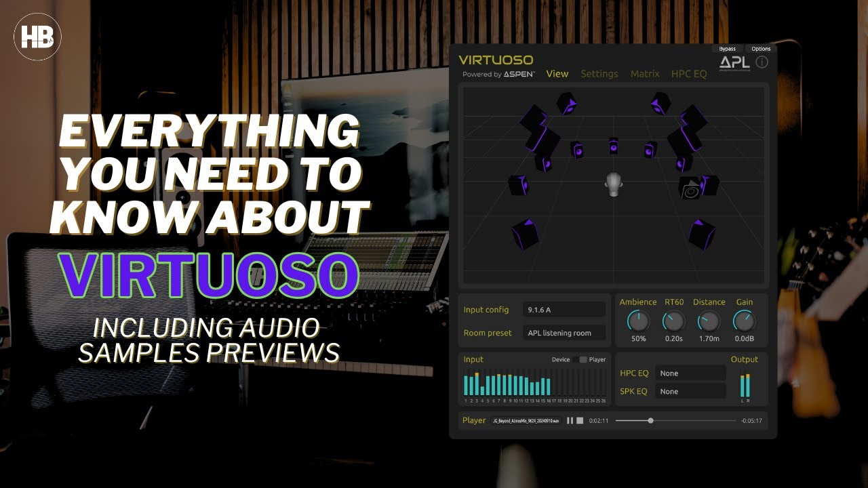Screen dimensions: 868x488
Task: Click the VIRTUOSO plugin title
Action: [496, 60]
